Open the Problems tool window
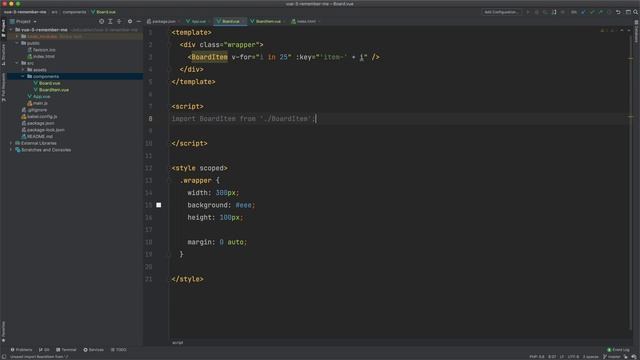The image size is (640, 360). (x=21, y=350)
